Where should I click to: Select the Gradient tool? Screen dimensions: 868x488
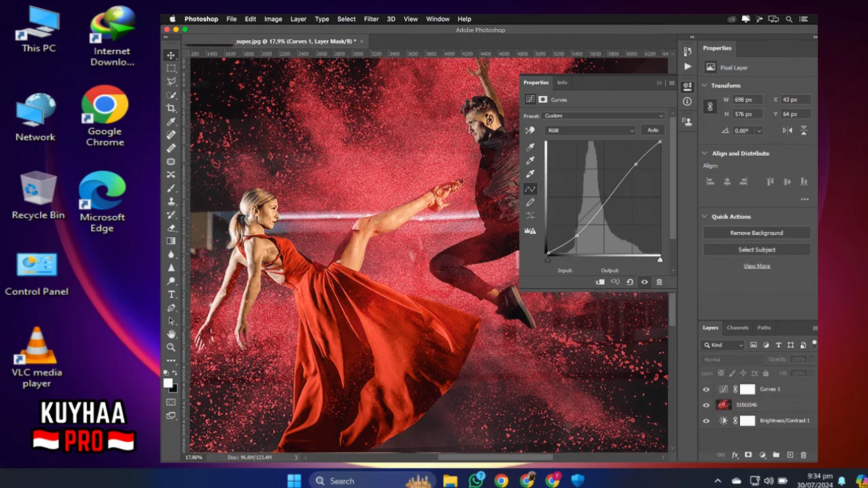click(172, 241)
